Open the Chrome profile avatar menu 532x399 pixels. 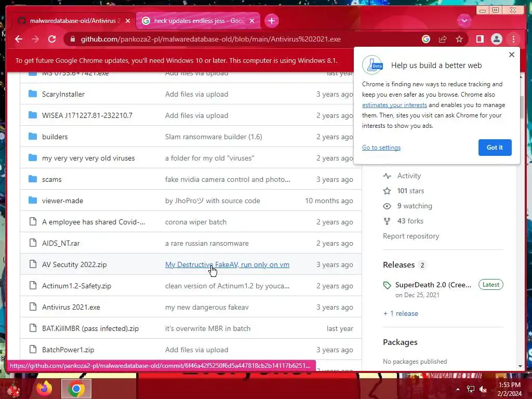pyautogui.click(x=496, y=39)
